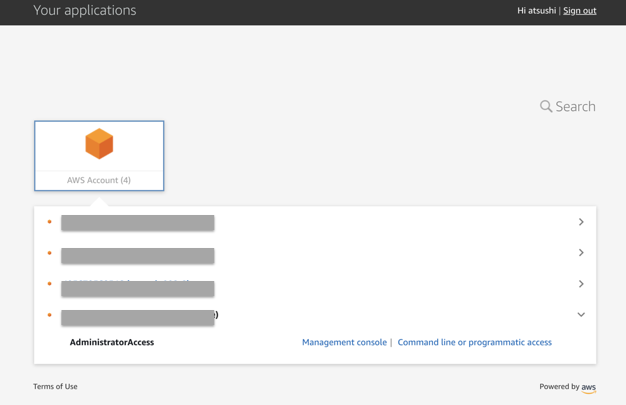Expand the second redacted account row chevron

pyautogui.click(x=581, y=252)
